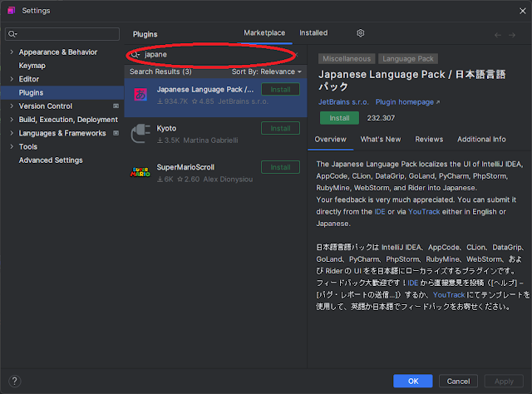The height and width of the screenshot is (394, 532).
Task: Click Languages & Frameworks project-level indicator icon
Action: pyautogui.click(x=116, y=133)
